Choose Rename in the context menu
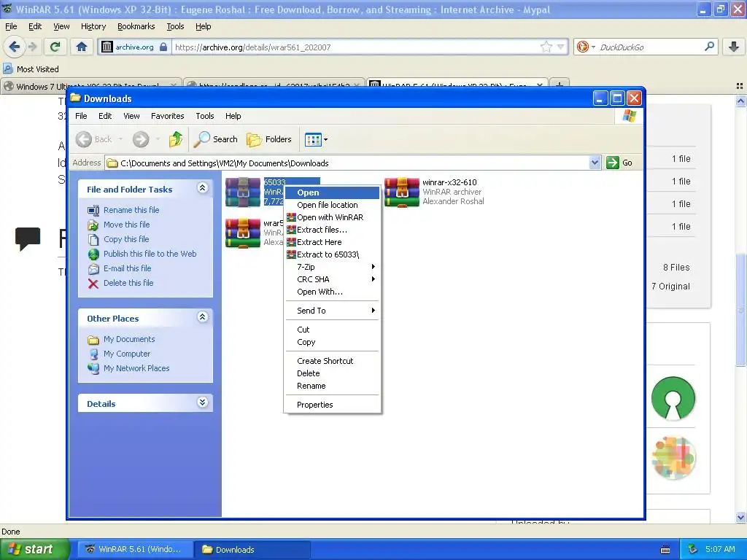This screenshot has height=560, width=747. pos(332,386)
